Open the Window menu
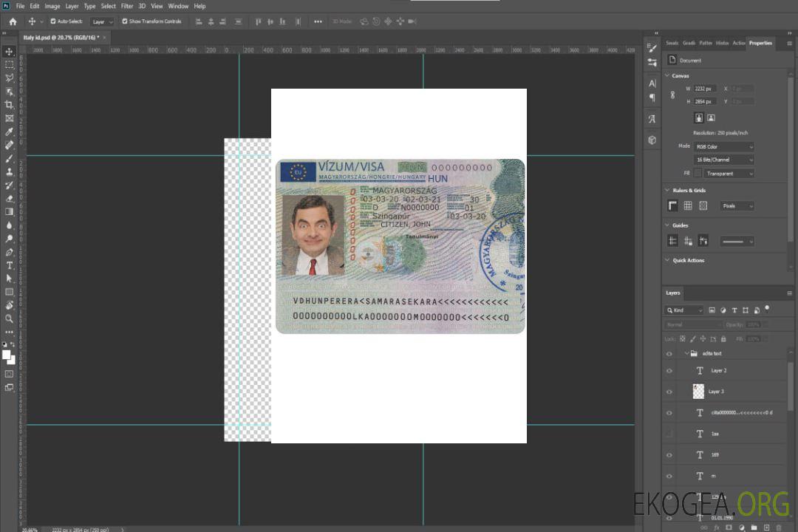This screenshot has height=532, width=798. [x=178, y=6]
